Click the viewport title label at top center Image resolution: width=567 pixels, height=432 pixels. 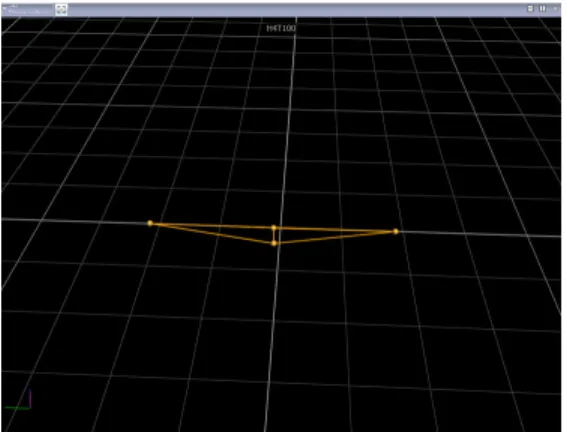[x=281, y=28]
